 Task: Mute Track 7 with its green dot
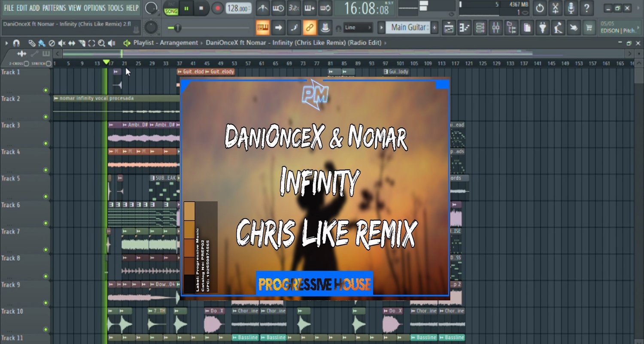point(46,250)
